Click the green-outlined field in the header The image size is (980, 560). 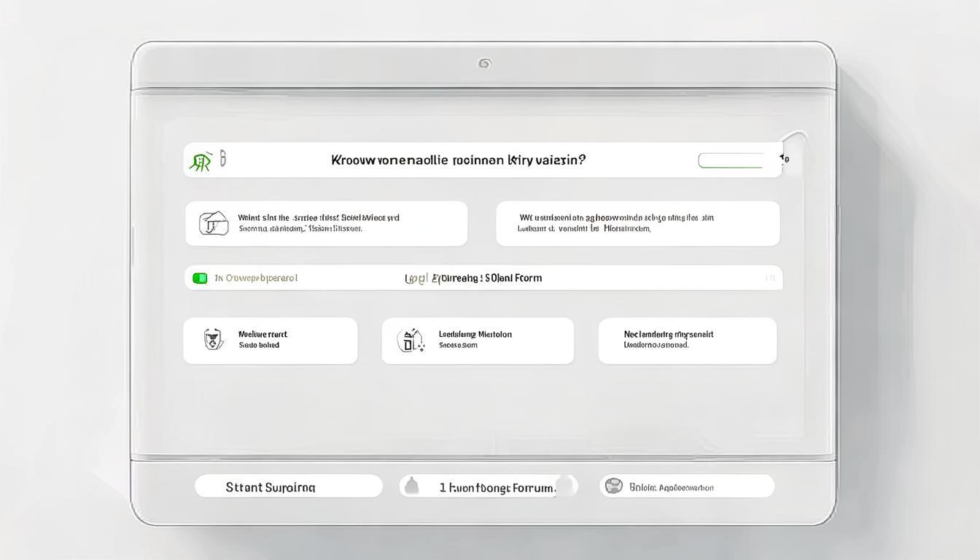click(731, 160)
